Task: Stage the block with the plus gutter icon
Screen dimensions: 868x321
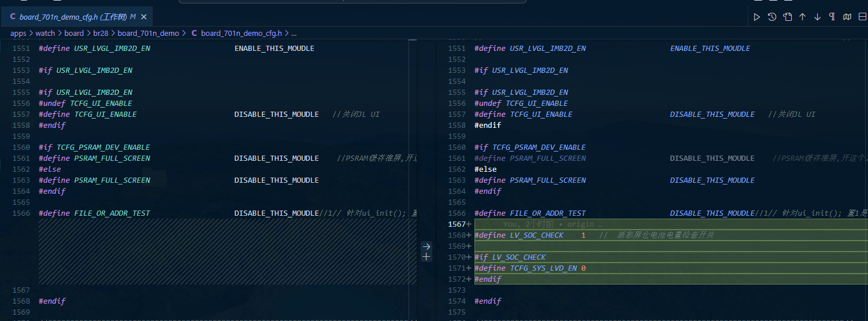Action: coord(426,257)
